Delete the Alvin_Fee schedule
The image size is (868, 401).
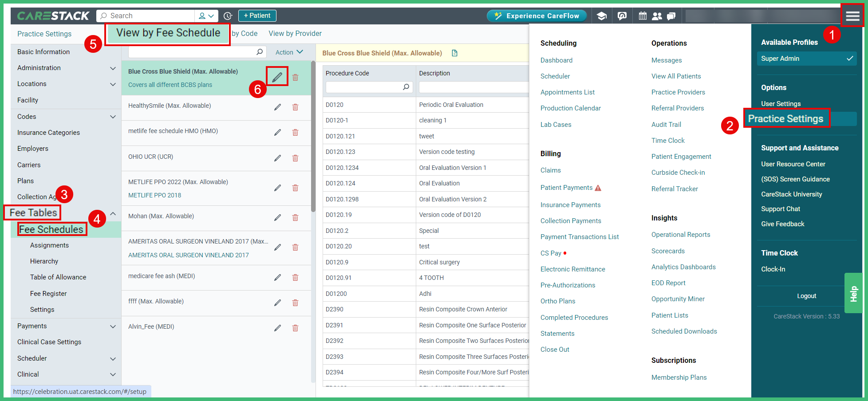click(x=295, y=328)
